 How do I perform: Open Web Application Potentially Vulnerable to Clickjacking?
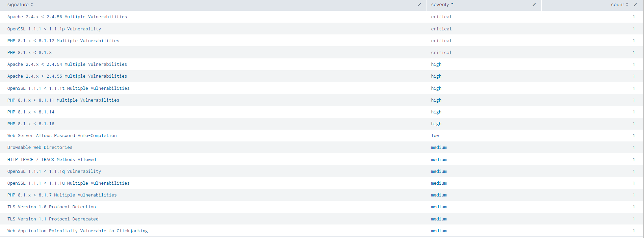coord(78,231)
